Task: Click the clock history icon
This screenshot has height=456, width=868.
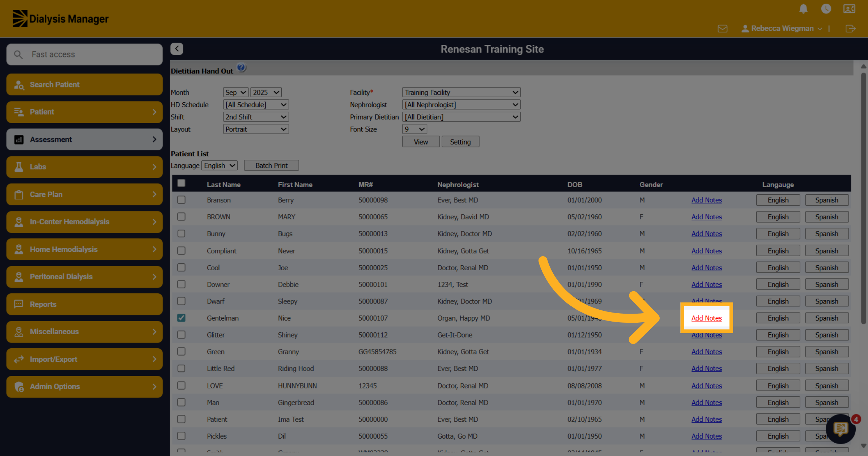Action: pos(826,9)
